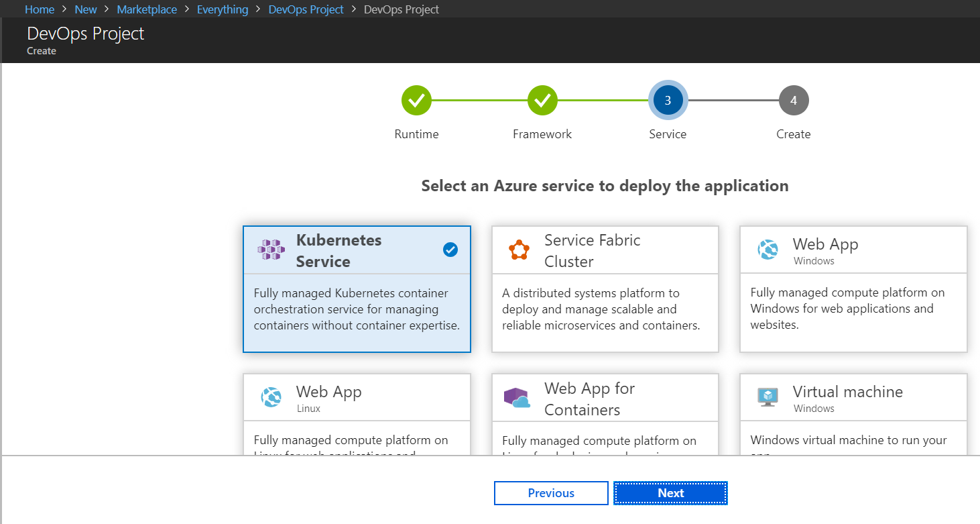Click the Kubernetes Service hexagon icon
980x524 pixels.
pos(271,250)
